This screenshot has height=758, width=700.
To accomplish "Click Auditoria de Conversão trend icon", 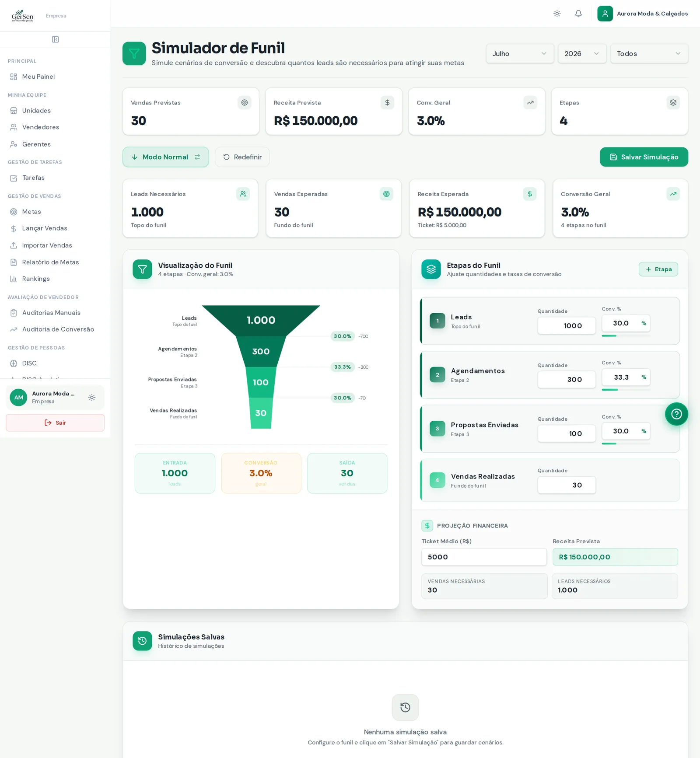I will click(x=14, y=329).
